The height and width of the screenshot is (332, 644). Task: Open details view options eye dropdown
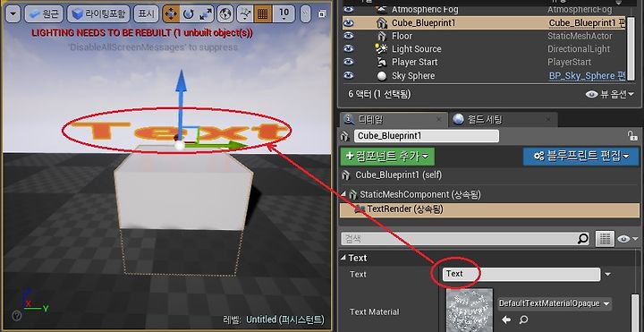click(629, 239)
